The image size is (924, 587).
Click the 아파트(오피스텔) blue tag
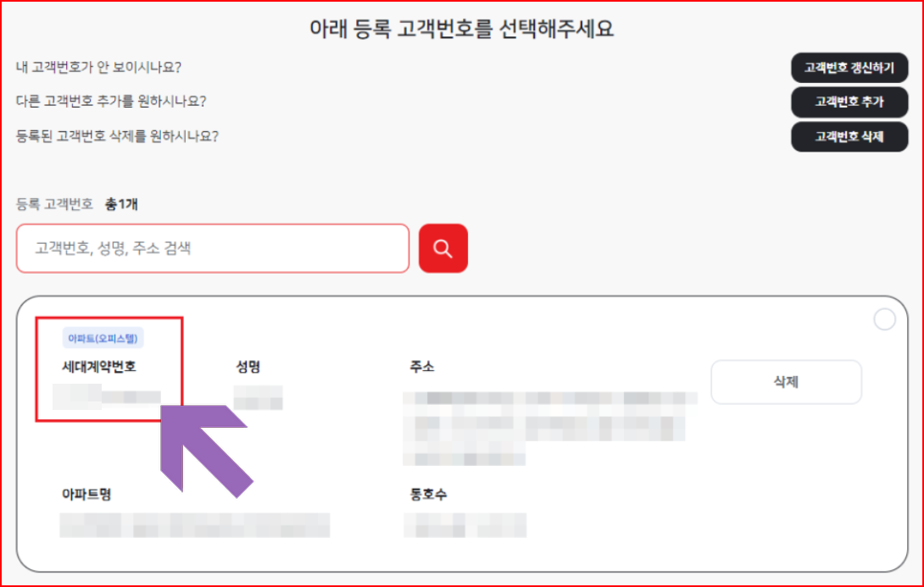click(103, 338)
